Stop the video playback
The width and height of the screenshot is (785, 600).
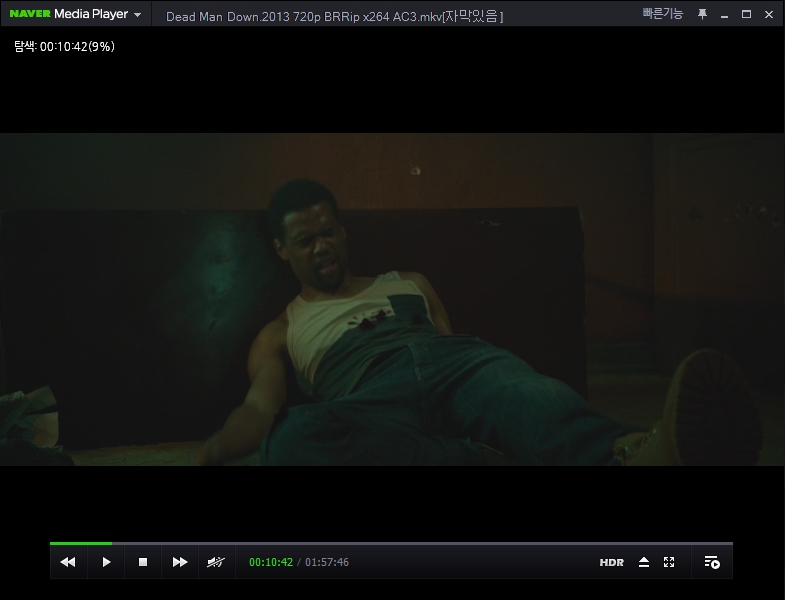pyautogui.click(x=143, y=562)
